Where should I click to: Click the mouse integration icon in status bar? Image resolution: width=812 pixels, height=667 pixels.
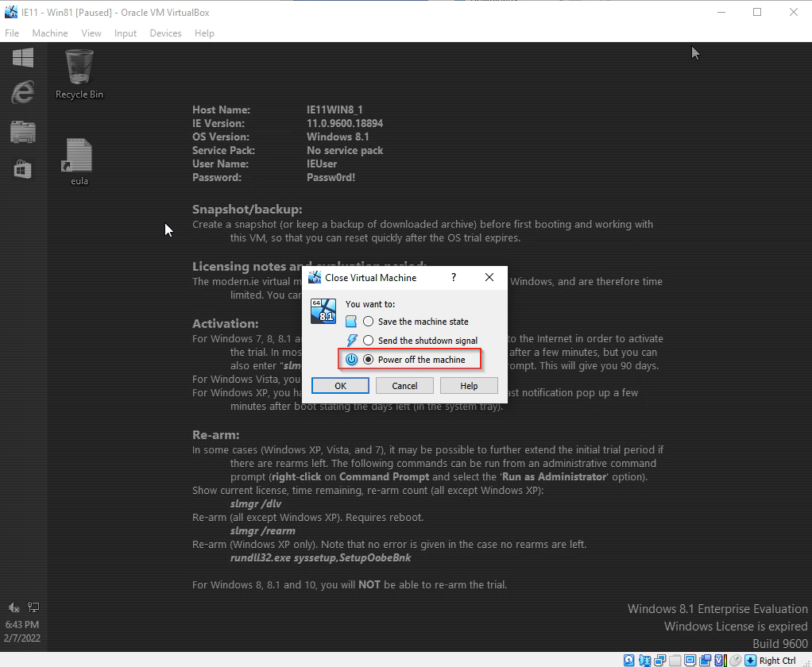tap(735, 660)
